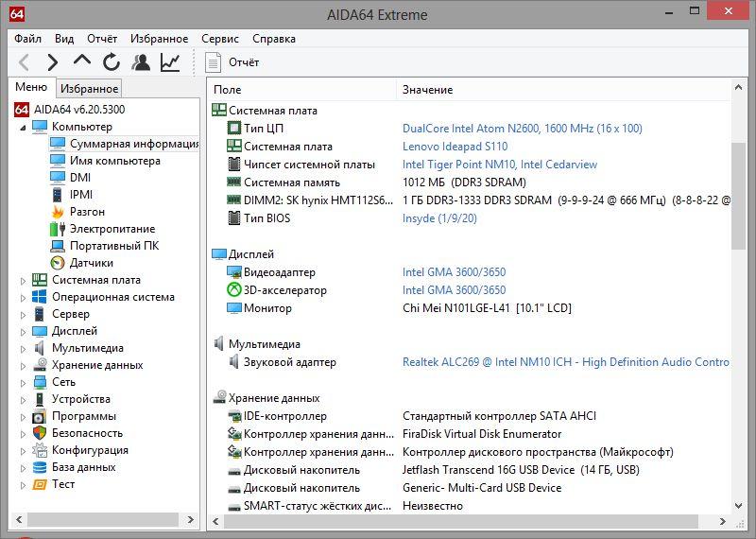The height and width of the screenshot is (539, 756).
Task: Click the disk icon for Хранение данных in the tree
Action: [x=40, y=365]
